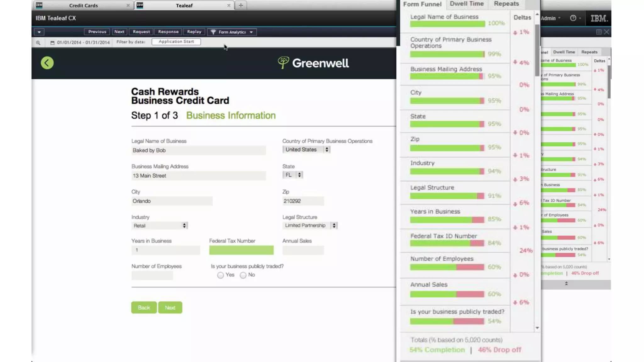
Task: Select No for publicly traded business
Action: tap(243, 275)
